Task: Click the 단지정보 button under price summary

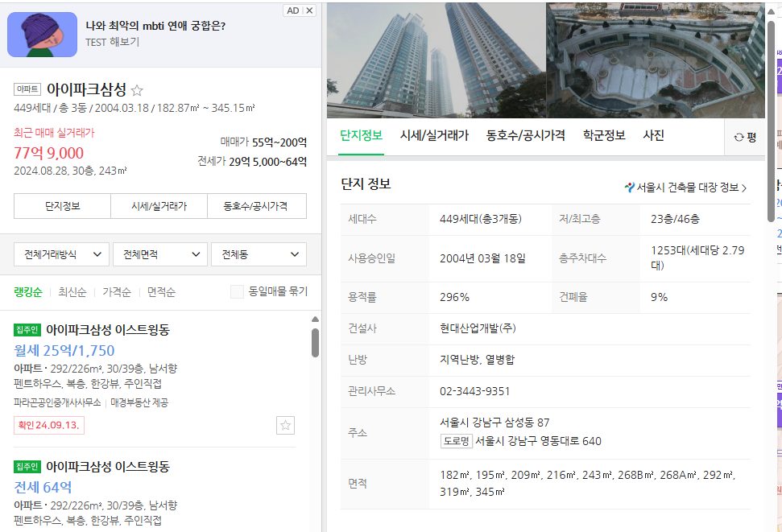Action: coord(62,206)
